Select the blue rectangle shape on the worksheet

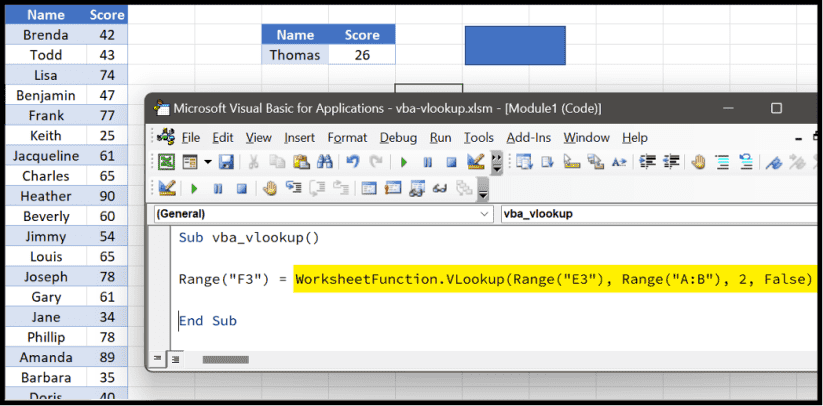tap(515, 46)
